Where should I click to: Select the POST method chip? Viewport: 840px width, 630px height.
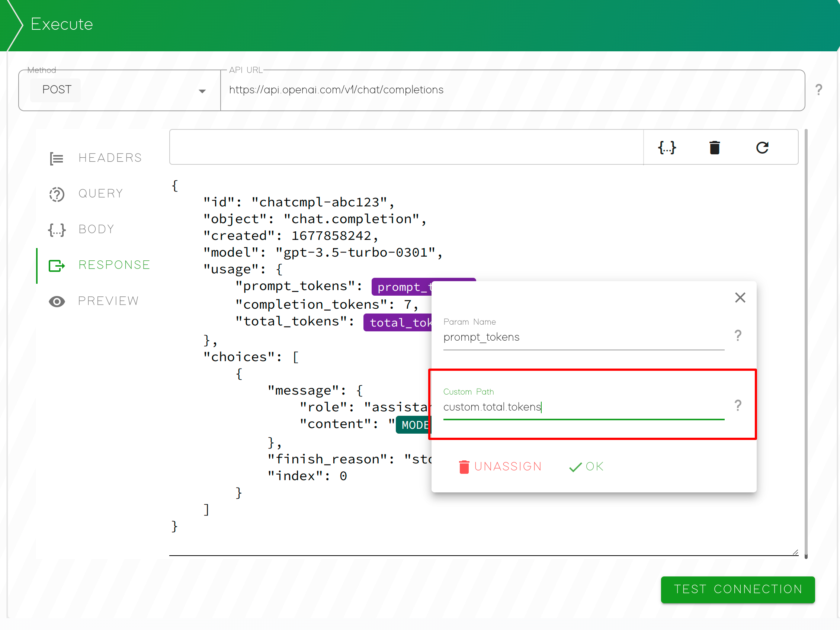click(56, 90)
